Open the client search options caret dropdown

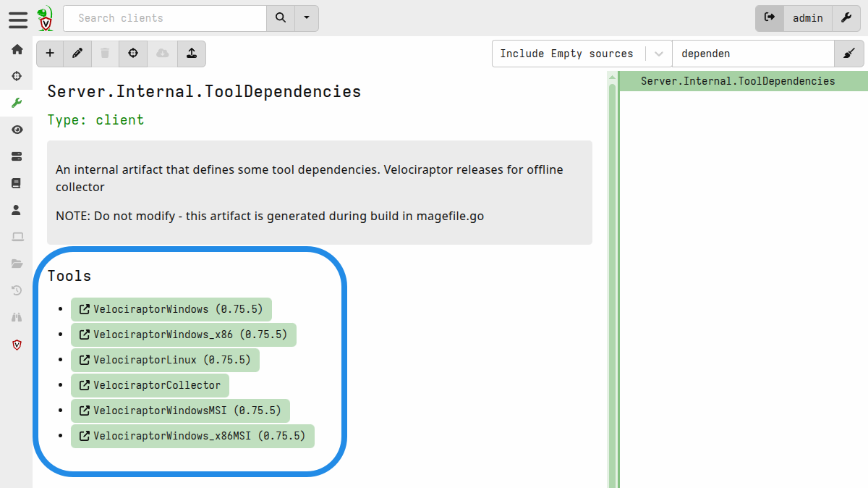pos(307,18)
